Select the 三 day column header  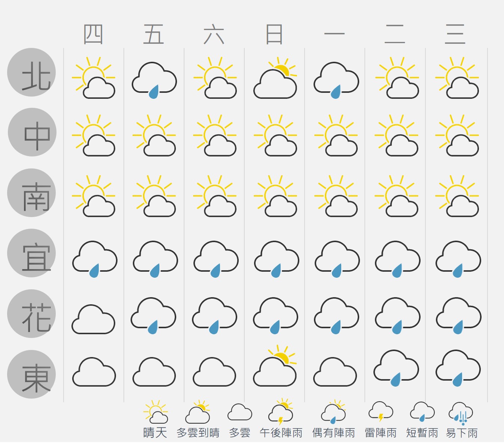[x=455, y=34]
